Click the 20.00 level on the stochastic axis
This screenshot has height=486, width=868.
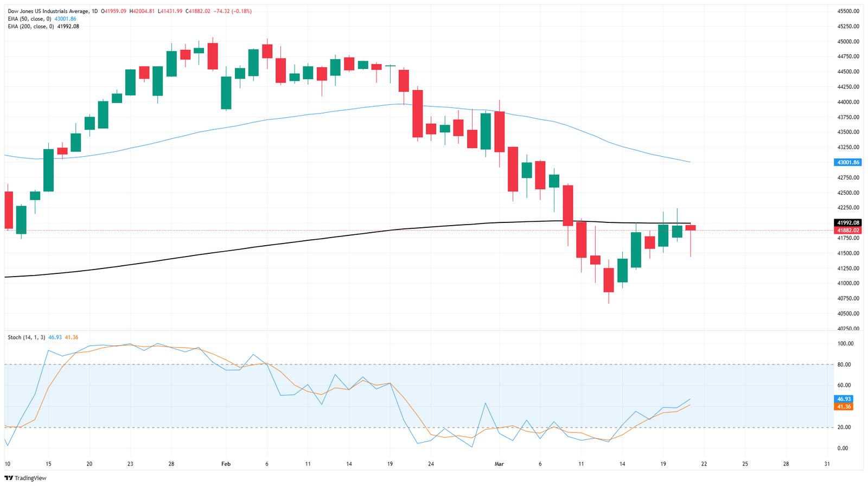[845, 427]
